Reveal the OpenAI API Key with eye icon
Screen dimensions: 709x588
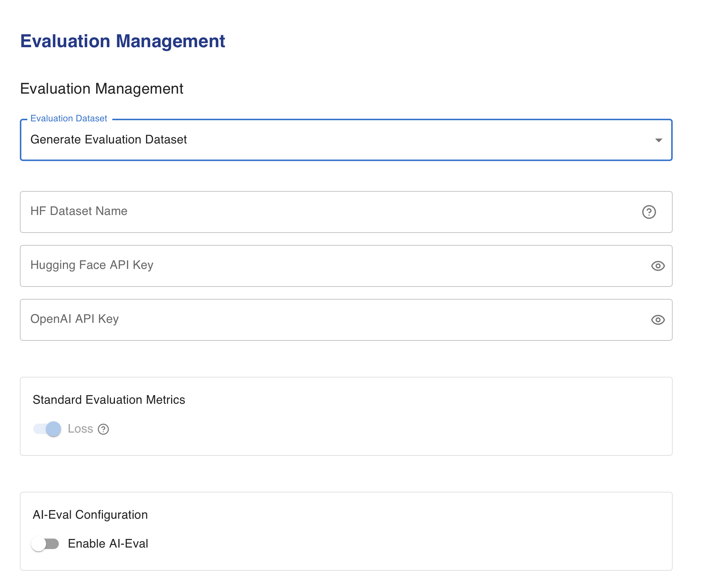point(658,320)
